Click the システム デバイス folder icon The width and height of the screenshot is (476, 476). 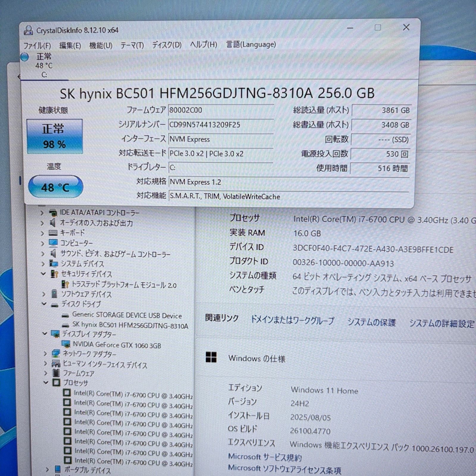coord(54,264)
